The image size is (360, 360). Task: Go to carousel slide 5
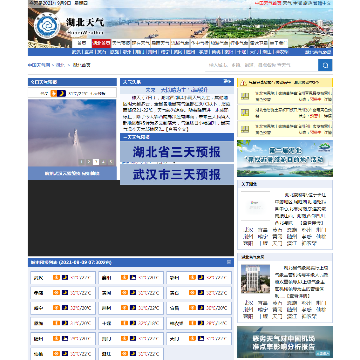click(111, 162)
